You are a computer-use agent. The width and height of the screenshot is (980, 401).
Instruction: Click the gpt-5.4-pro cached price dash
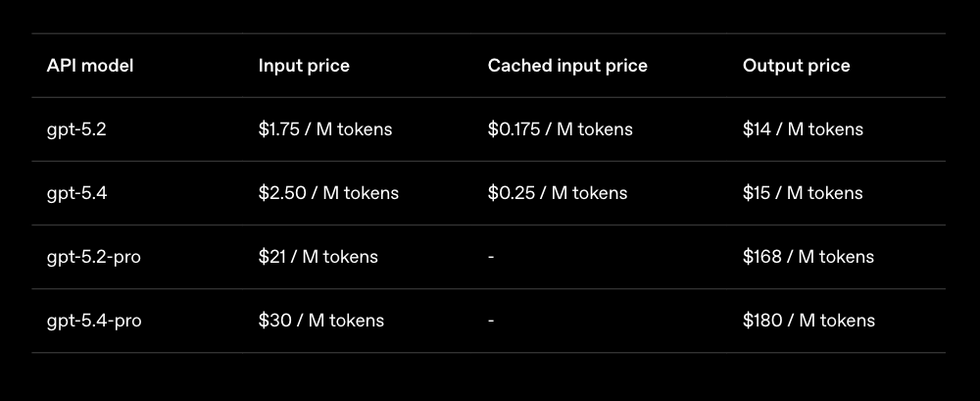click(491, 321)
